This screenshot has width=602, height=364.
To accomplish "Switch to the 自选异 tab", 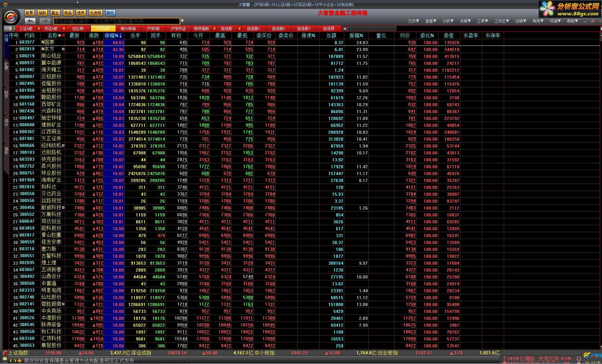I will pyautogui.click(x=329, y=29).
